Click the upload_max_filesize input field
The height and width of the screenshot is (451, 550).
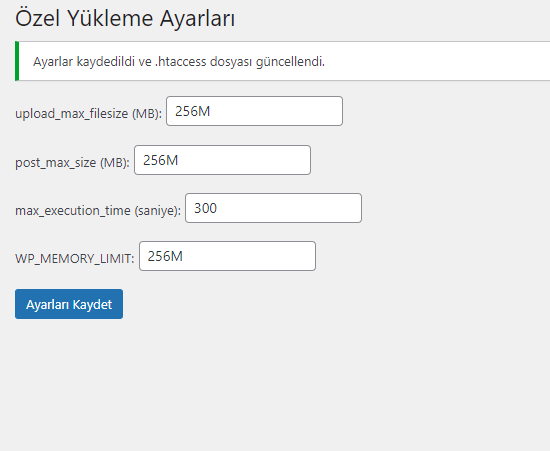pos(254,111)
